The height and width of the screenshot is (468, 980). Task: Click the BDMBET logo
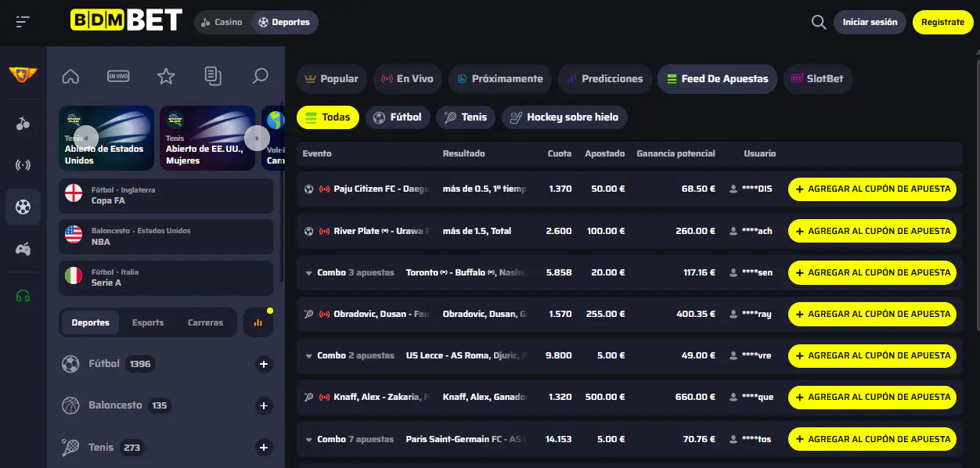pyautogui.click(x=126, y=21)
